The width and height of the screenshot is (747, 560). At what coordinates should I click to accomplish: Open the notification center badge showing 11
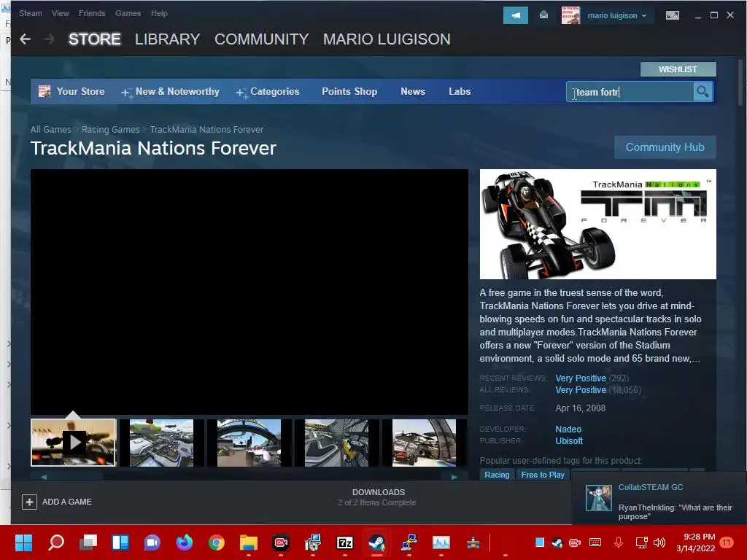point(727,542)
